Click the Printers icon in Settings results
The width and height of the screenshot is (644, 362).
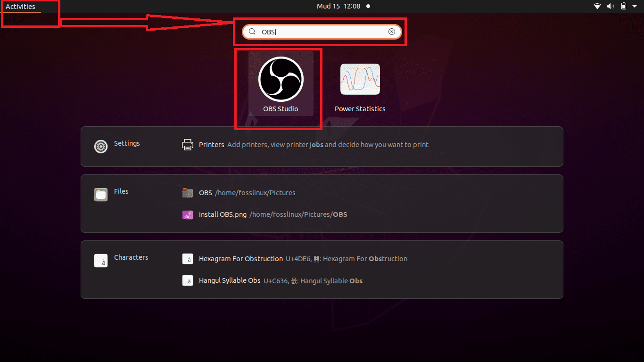pos(188,145)
